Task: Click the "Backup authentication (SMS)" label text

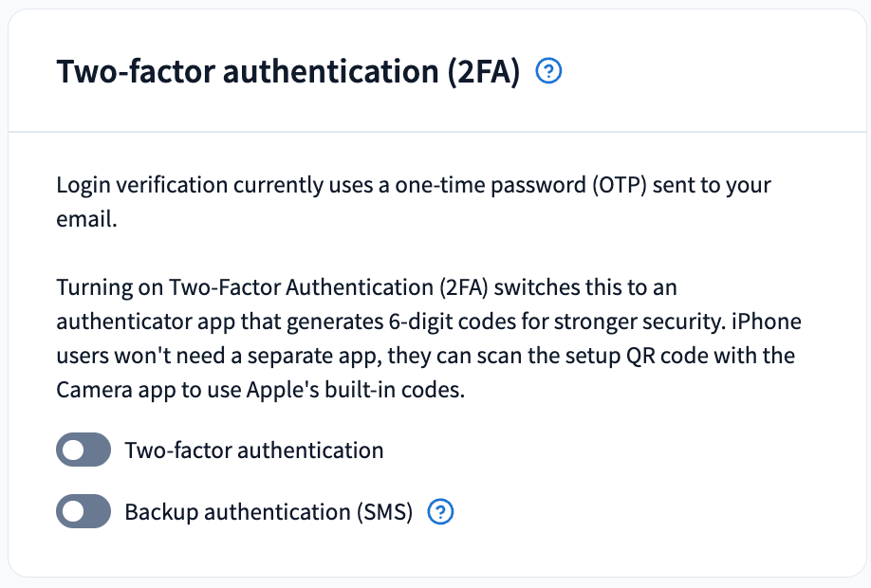Action: [x=269, y=512]
